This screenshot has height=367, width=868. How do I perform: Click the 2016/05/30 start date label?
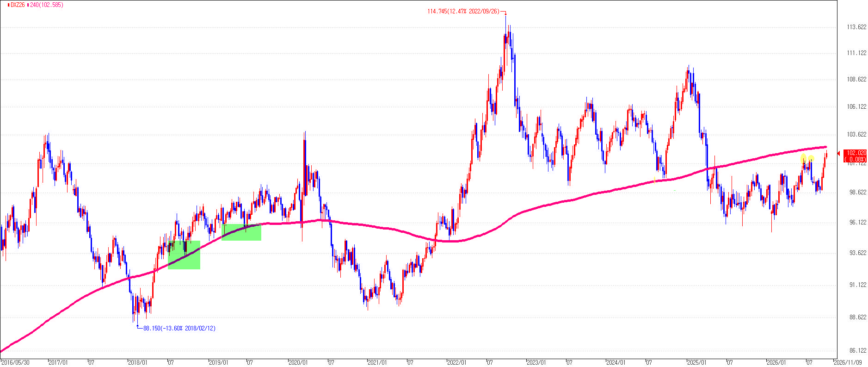(x=15, y=362)
